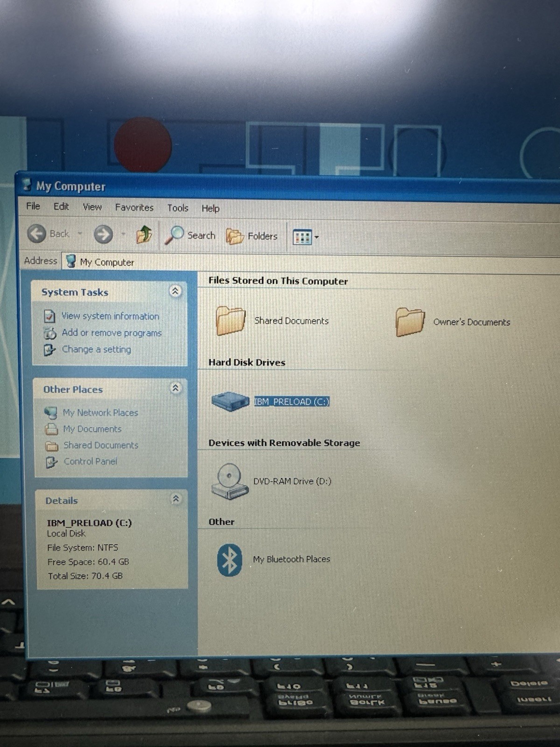
Task: Select the Owner's Documents label
Action: pyautogui.click(x=472, y=322)
